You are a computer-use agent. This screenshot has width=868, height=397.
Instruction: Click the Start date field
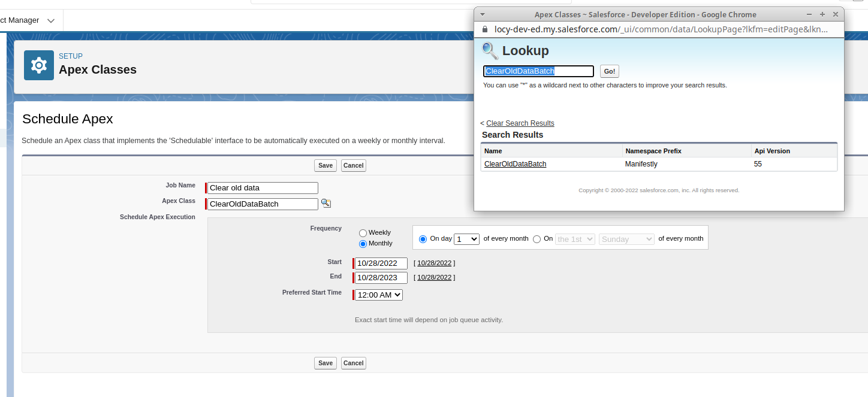[x=381, y=263]
